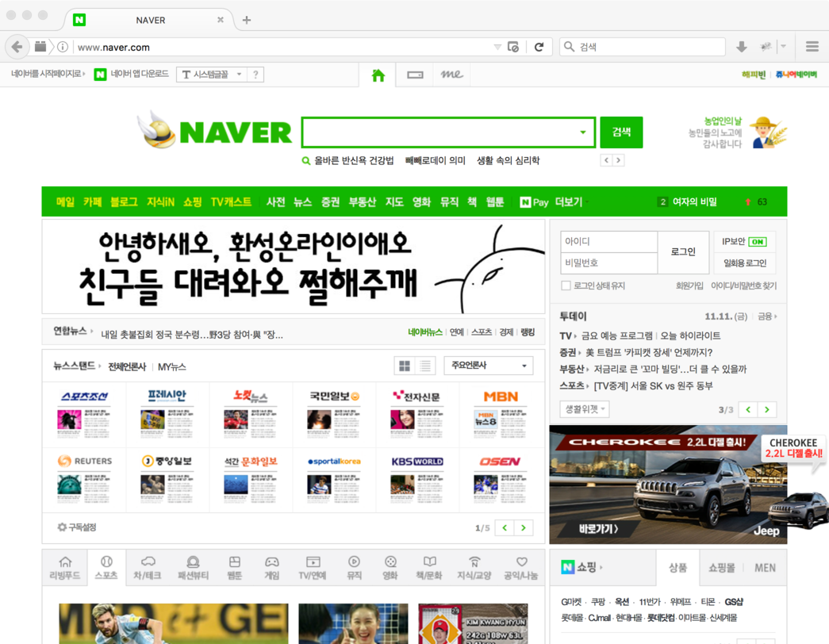Open the 공익/나눔 heart category icon
Image resolution: width=829 pixels, height=644 pixels.
pyautogui.click(x=521, y=568)
